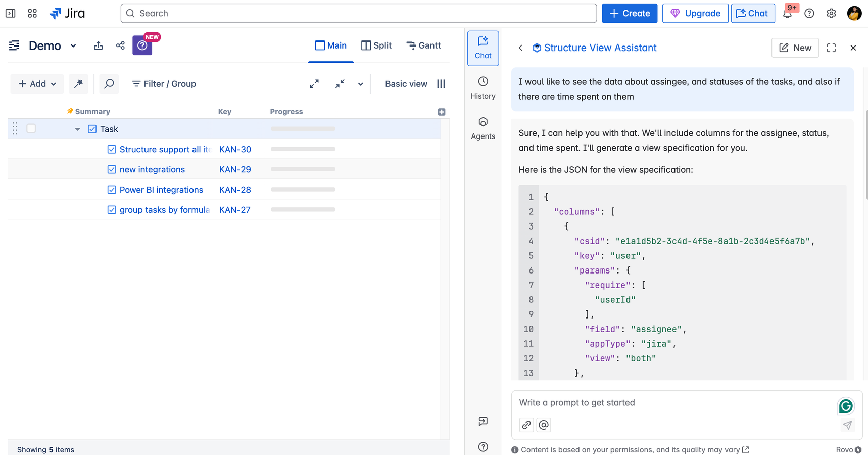The width and height of the screenshot is (868, 455).
Task: Attach a link in the chat prompt
Action: 526,425
